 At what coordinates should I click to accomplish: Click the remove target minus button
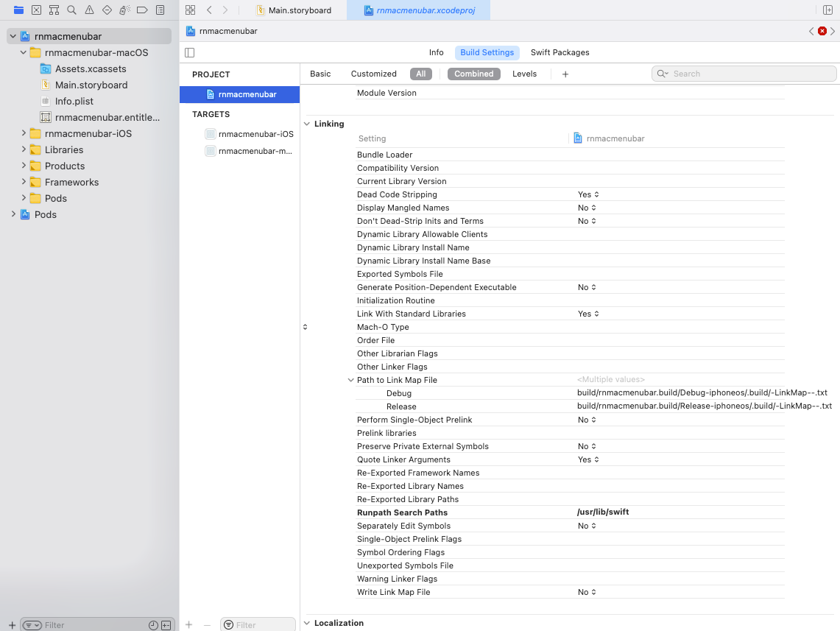(x=207, y=624)
